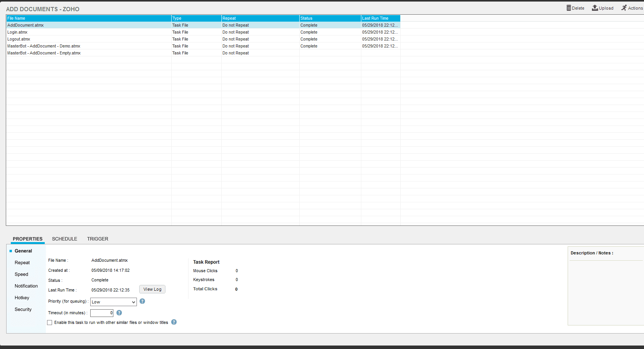Click help icon next to Priority dropdown
The image size is (644, 349).
click(x=142, y=301)
